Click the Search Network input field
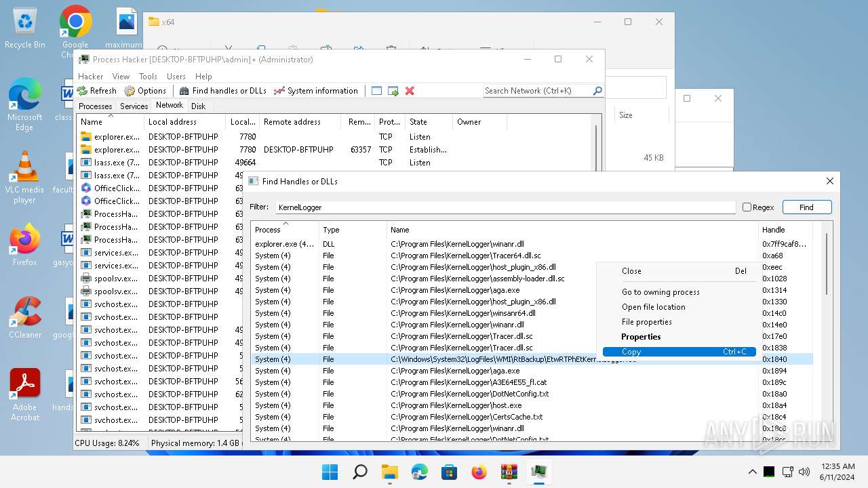This screenshot has height=488, width=868. [x=537, y=91]
